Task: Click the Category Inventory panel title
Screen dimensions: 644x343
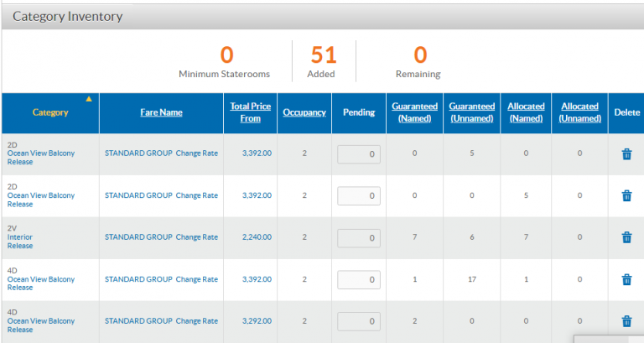Action: tap(67, 17)
